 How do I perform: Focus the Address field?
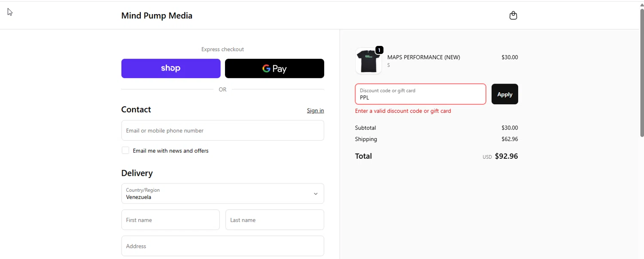[x=222, y=246]
